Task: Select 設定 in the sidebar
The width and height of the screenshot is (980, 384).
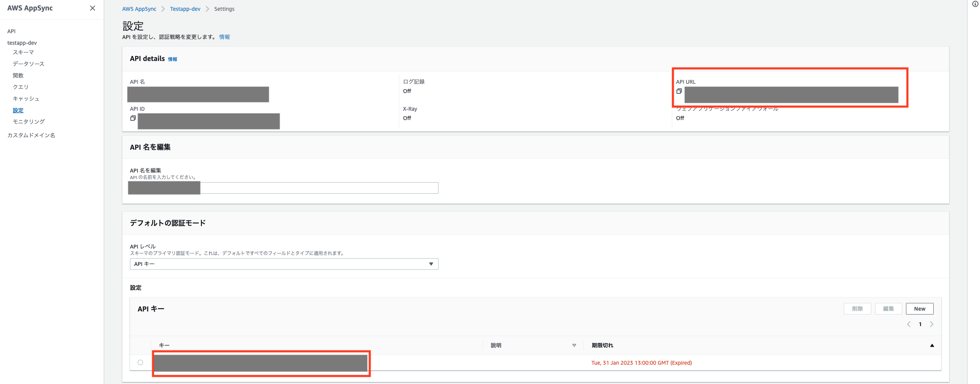Action: [x=18, y=110]
